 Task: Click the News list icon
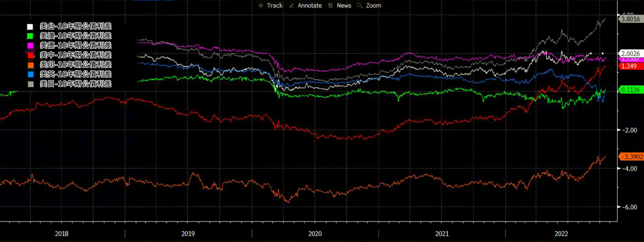pos(331,5)
